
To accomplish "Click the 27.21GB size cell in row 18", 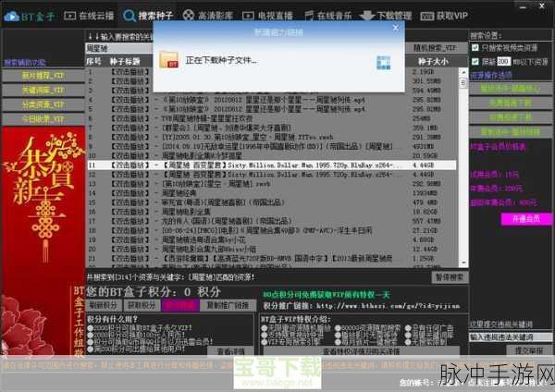I will [425, 230].
